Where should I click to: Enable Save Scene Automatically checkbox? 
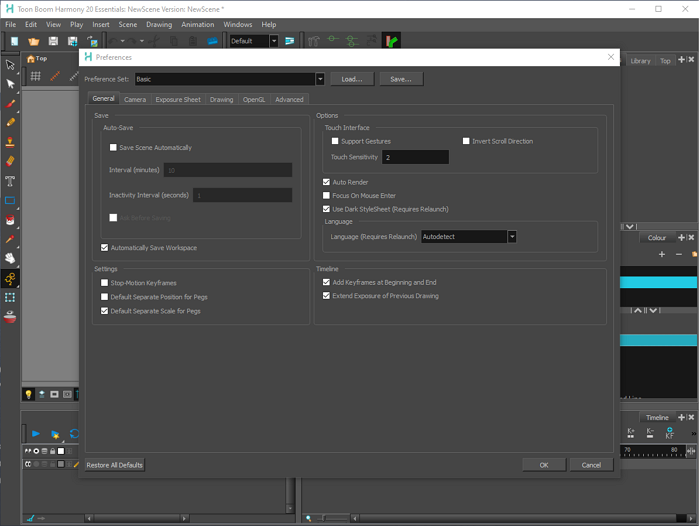[x=113, y=147]
